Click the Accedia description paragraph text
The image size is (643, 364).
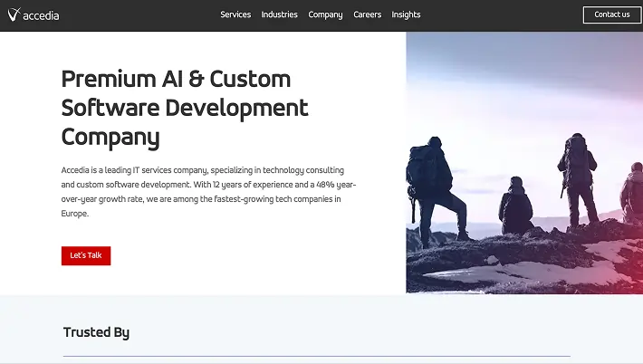coord(208,191)
